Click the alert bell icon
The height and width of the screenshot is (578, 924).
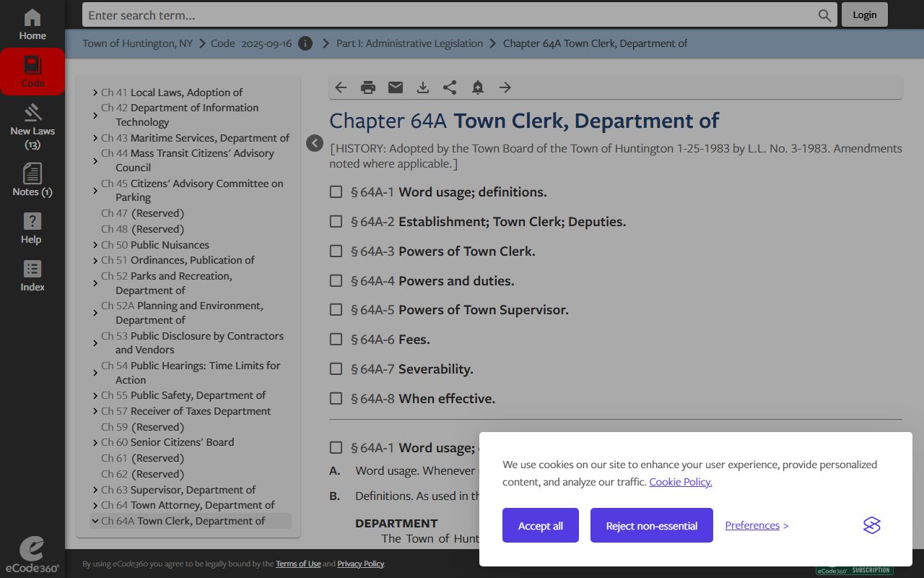point(477,87)
